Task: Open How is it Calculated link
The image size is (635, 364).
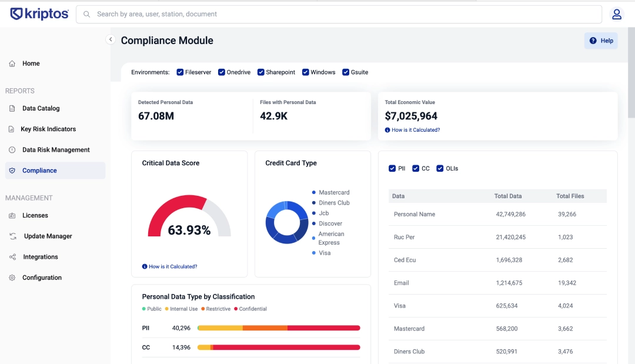Action: 412,129
